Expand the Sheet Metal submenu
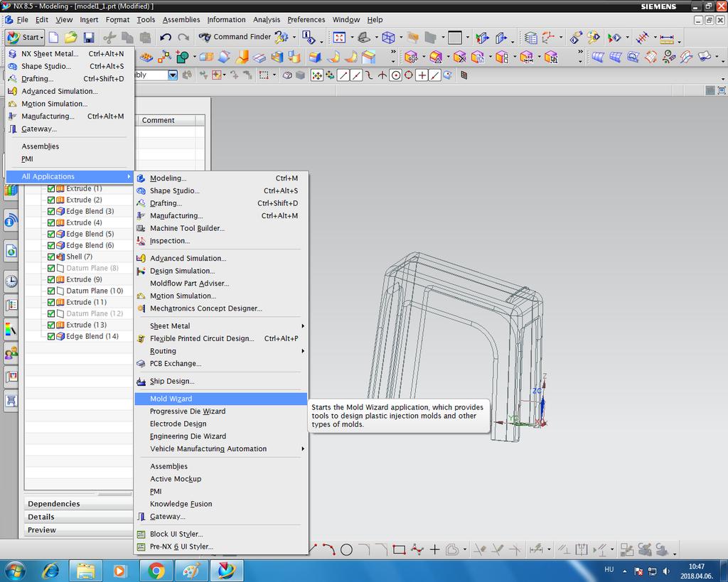This screenshot has width=728, height=582. [x=221, y=325]
